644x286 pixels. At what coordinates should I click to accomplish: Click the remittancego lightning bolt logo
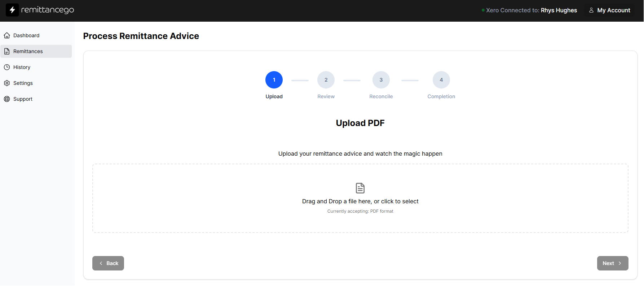[12, 10]
